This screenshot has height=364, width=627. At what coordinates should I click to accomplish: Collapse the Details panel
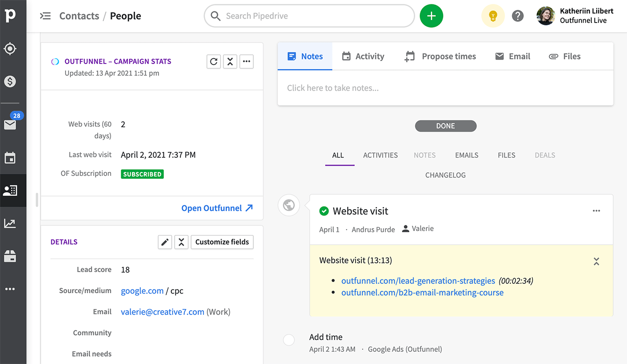[181, 242]
